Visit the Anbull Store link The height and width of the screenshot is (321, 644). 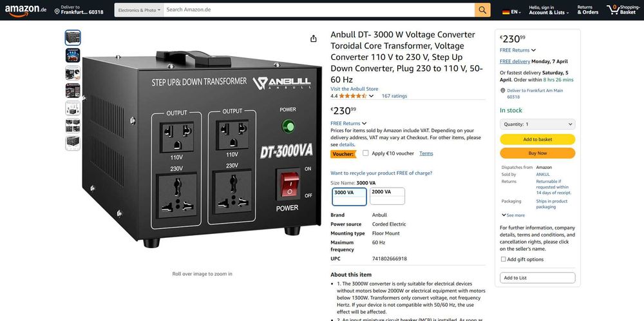pos(354,89)
